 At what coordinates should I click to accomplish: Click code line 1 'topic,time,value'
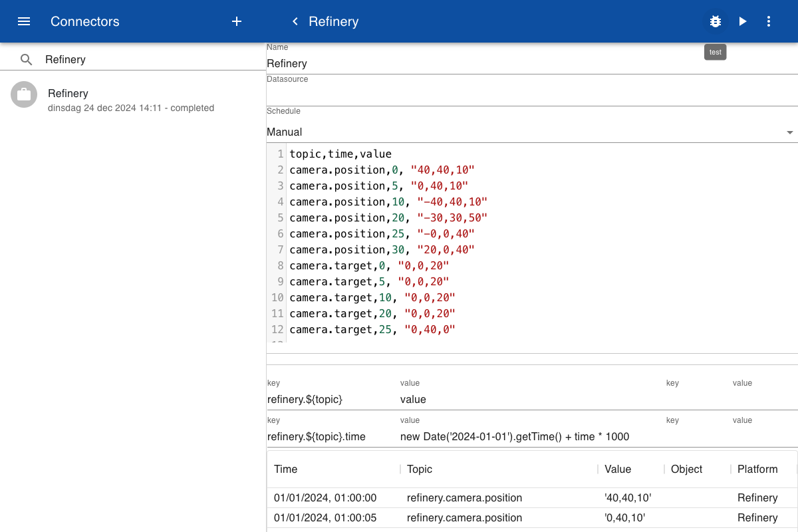pyautogui.click(x=340, y=154)
